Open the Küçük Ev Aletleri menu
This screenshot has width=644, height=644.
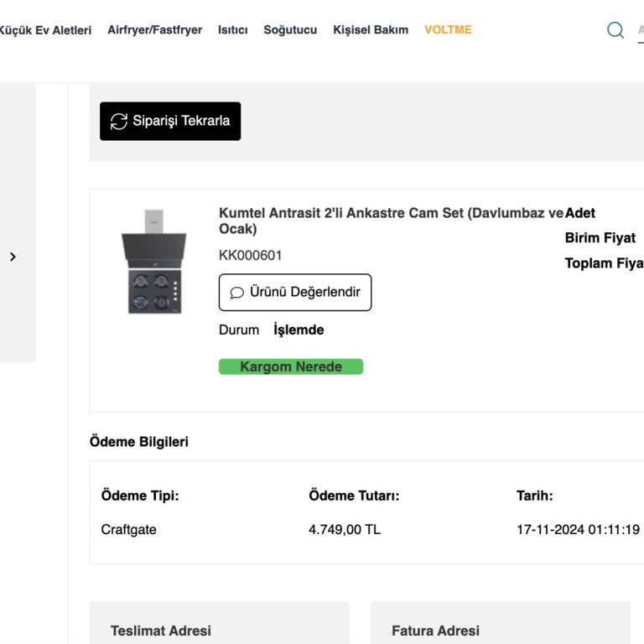(45, 30)
